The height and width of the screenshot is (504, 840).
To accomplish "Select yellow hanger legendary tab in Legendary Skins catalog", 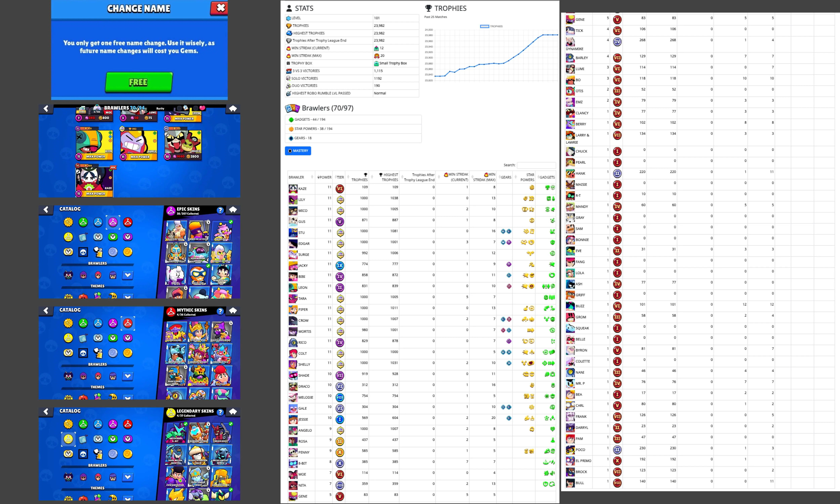I will 68,439.
